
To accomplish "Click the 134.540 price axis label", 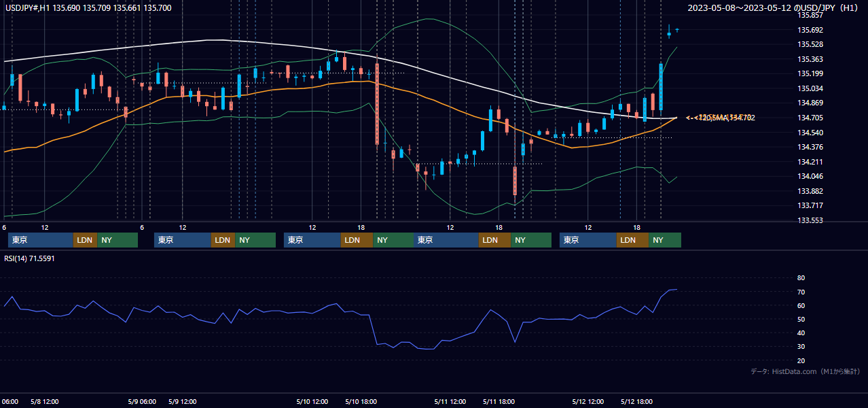I will point(810,133).
